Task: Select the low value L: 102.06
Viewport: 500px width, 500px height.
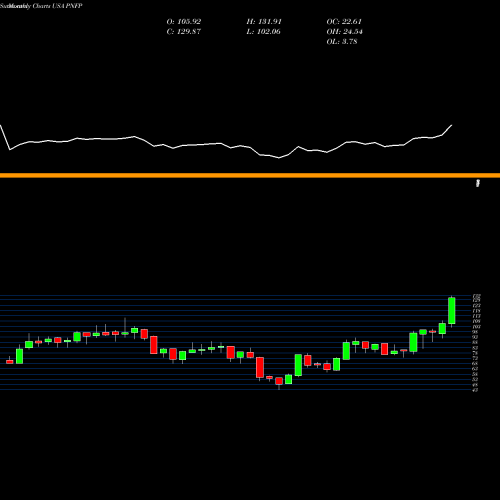Action: pos(263,32)
